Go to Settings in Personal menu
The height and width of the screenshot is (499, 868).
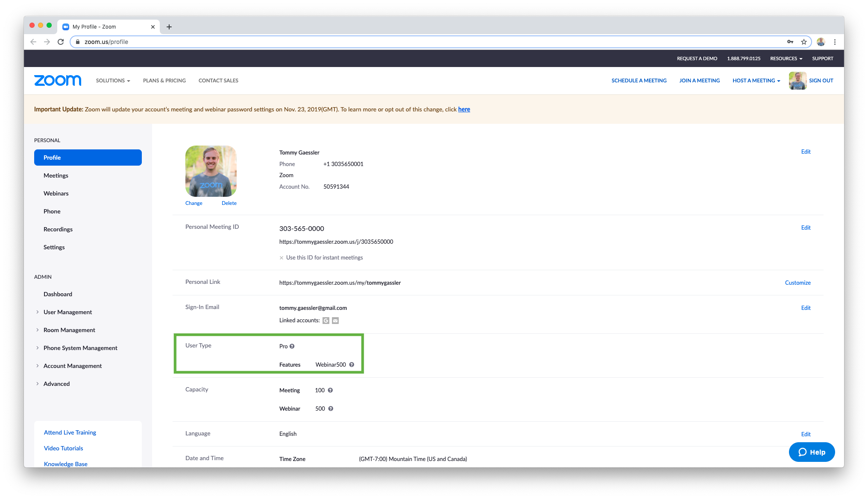54,247
